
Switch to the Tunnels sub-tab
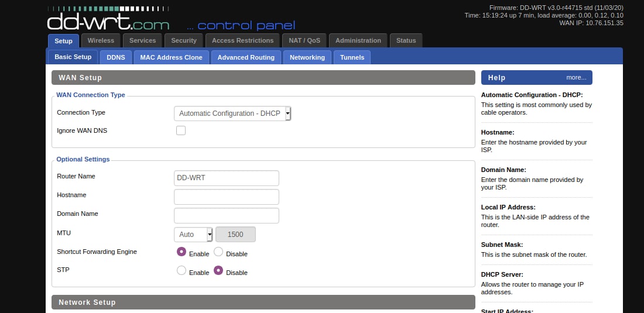pyautogui.click(x=352, y=57)
